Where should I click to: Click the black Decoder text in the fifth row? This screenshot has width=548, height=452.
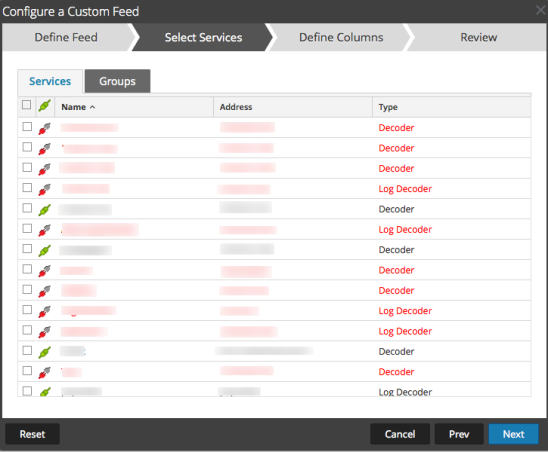(396, 209)
